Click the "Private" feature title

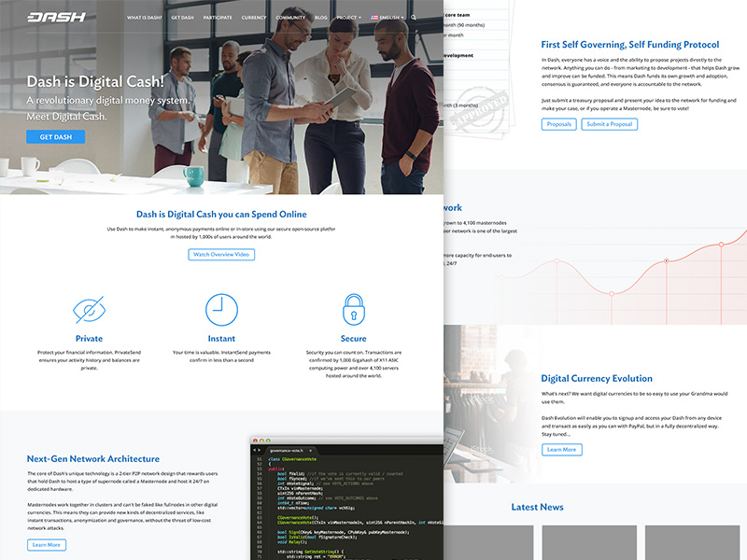point(89,339)
